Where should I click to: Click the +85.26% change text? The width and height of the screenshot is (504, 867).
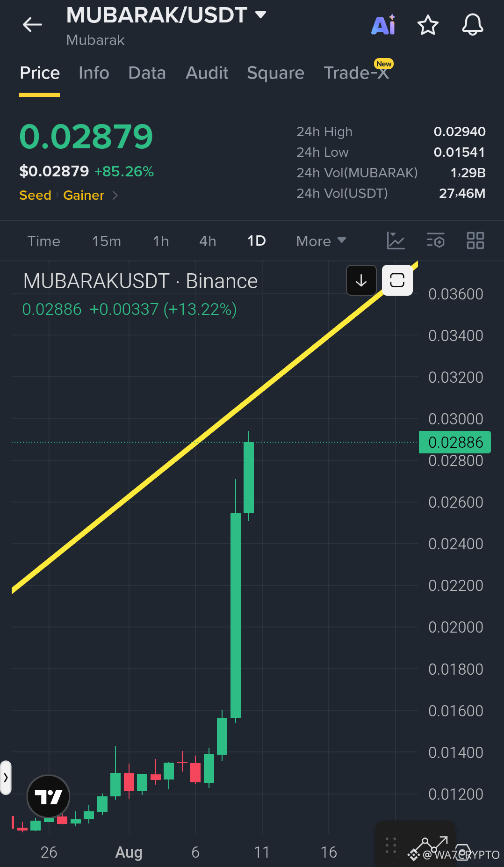(x=124, y=171)
